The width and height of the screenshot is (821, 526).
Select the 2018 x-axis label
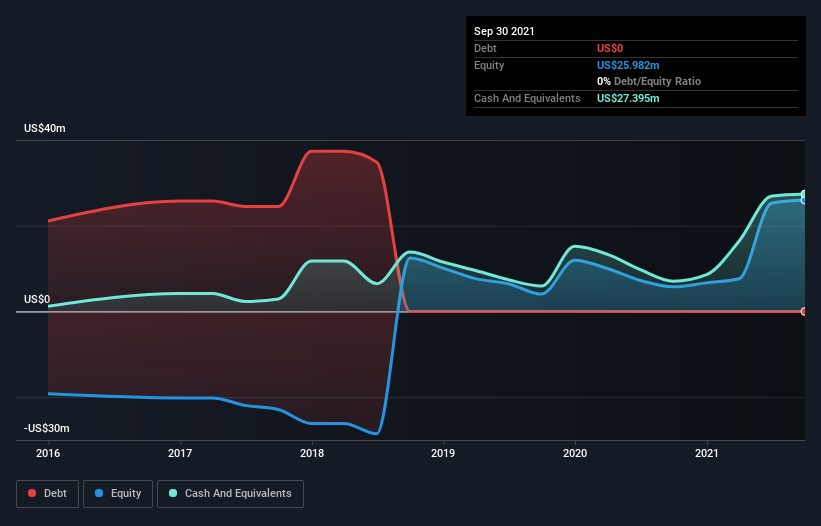point(312,453)
